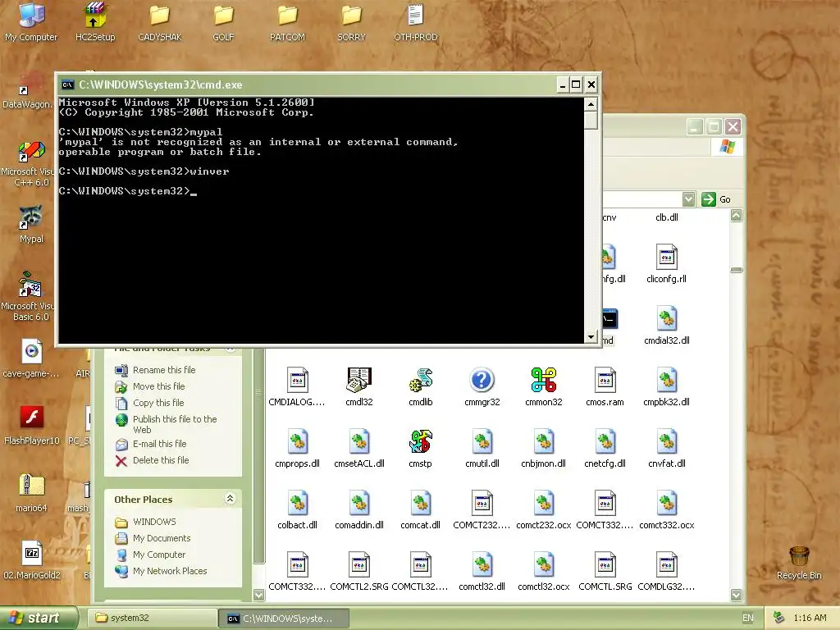
Task: Select the cliconfg.rll file icon
Action: tap(666, 257)
